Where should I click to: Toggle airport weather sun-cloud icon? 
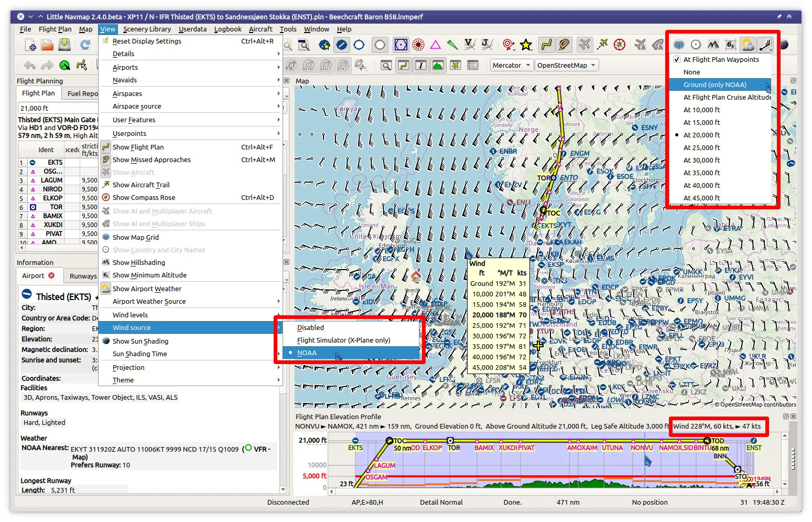click(748, 45)
